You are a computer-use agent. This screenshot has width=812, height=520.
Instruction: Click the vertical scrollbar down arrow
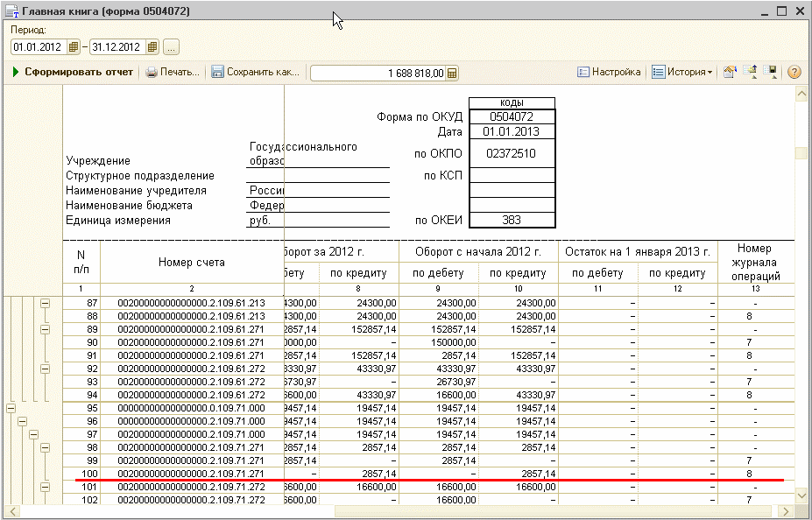tap(801, 494)
